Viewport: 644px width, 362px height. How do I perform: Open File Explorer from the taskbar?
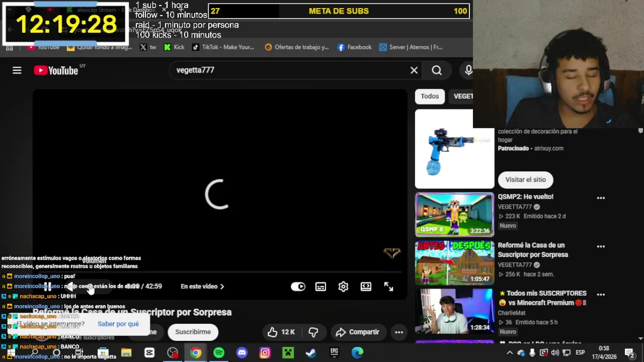pyautogui.click(x=126, y=353)
